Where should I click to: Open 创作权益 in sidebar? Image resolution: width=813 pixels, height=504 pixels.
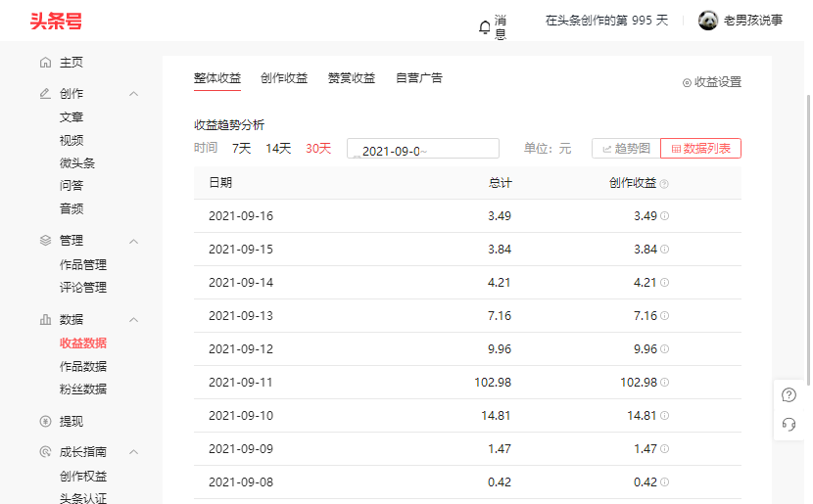83,476
